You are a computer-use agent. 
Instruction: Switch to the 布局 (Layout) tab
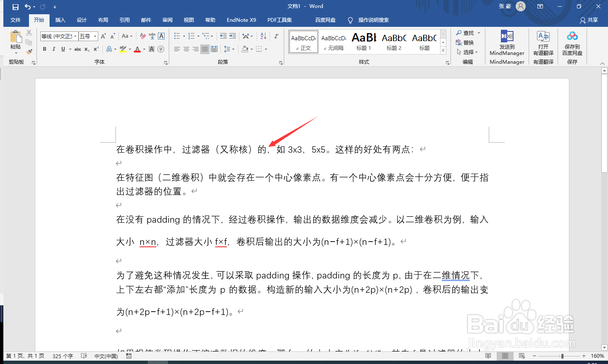click(x=103, y=20)
